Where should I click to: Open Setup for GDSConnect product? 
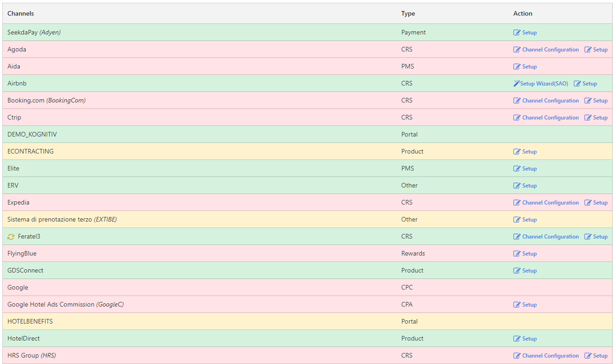(x=529, y=271)
